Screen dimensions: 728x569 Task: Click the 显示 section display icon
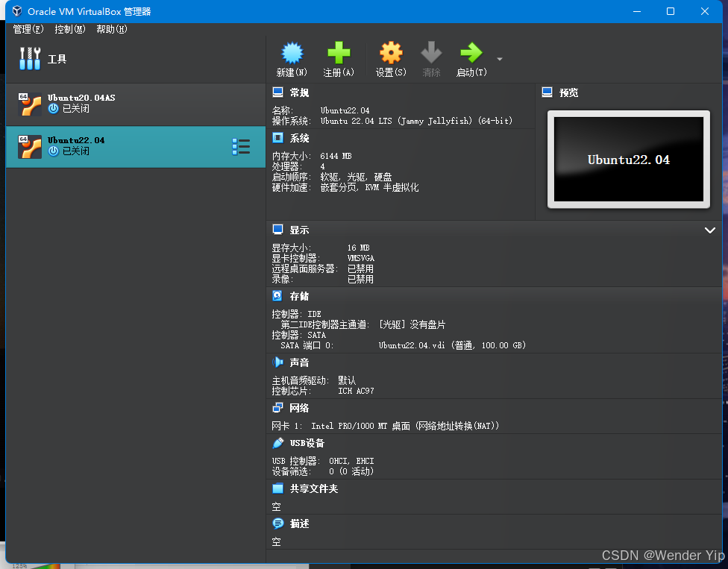click(277, 230)
